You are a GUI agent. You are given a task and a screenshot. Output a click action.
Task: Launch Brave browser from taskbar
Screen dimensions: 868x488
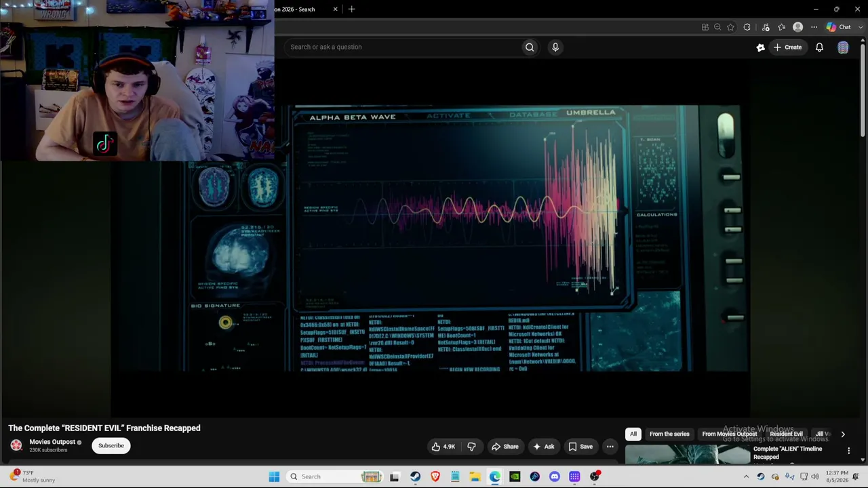tap(435, 476)
